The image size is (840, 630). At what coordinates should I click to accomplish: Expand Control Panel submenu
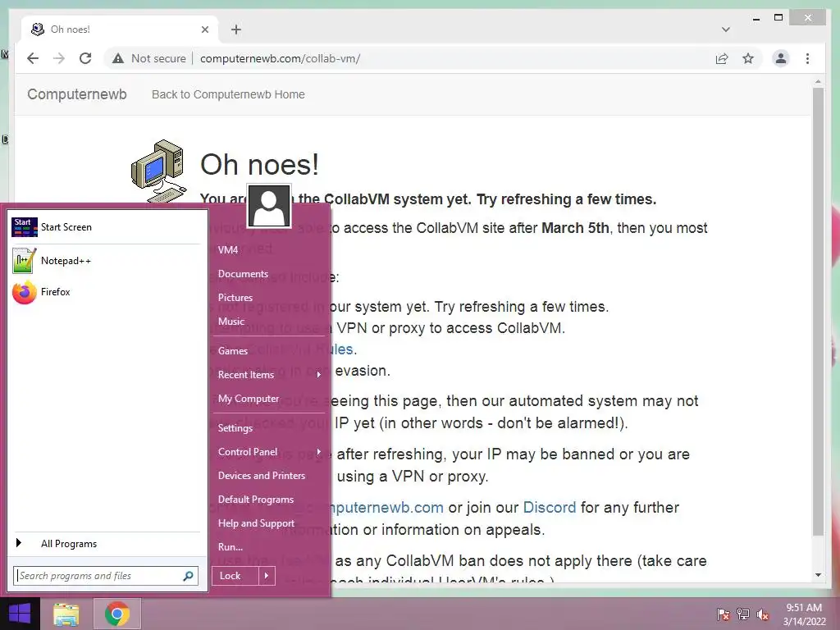(319, 452)
